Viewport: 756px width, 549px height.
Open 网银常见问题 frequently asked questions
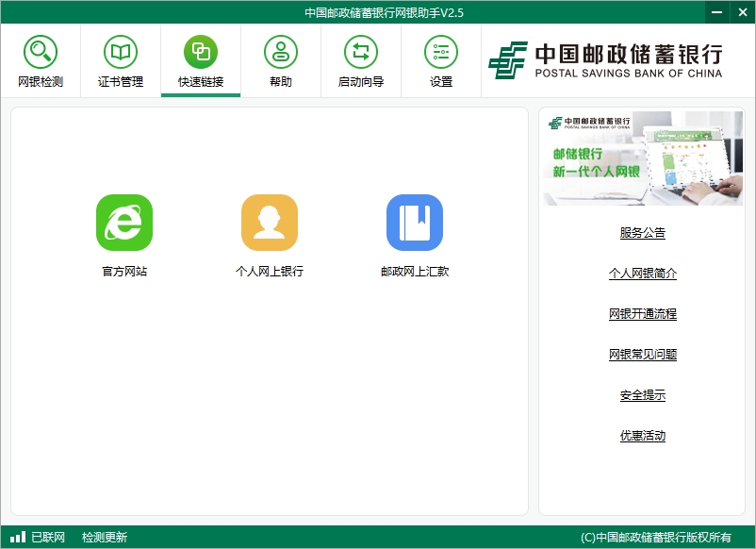point(642,354)
